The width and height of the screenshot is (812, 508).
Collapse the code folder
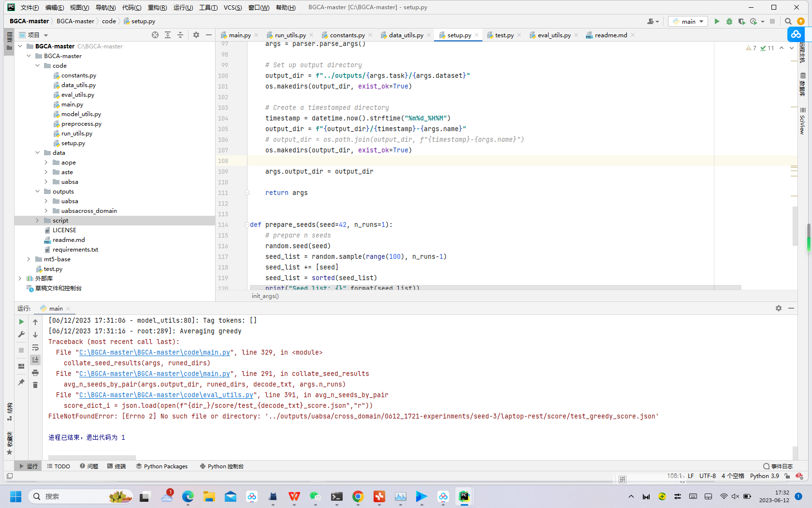tap(38, 65)
